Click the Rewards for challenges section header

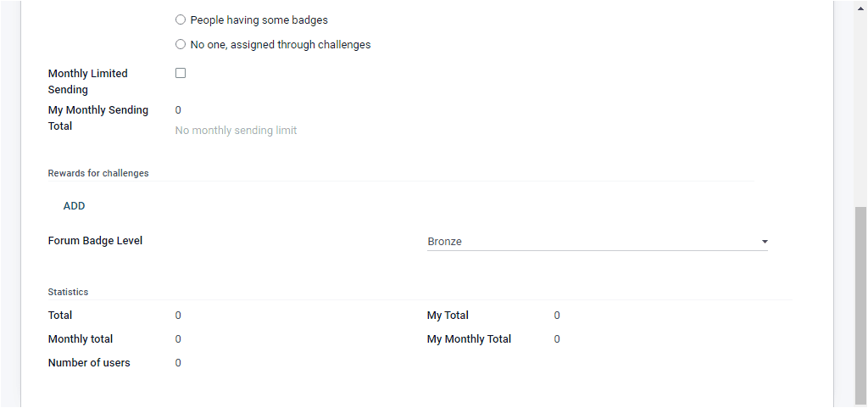[x=98, y=173]
